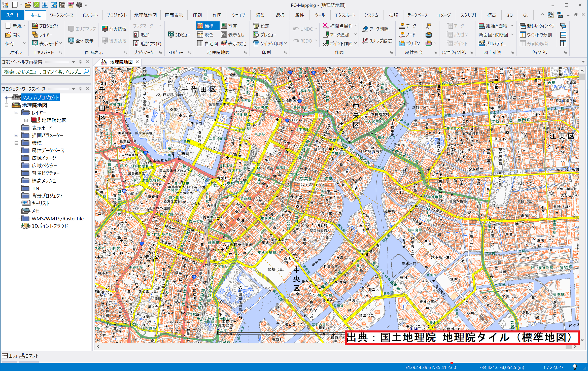
Task: Collapse the レイヤー folder node
Action: pos(16,113)
